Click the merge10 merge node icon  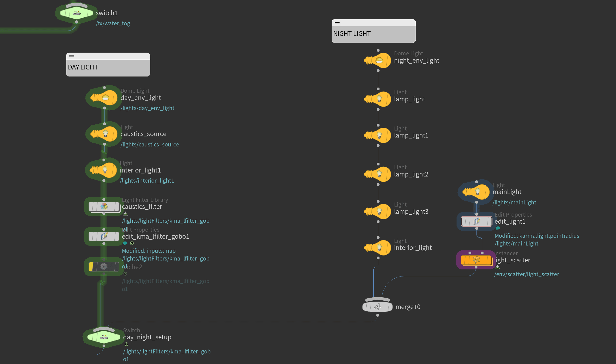[x=377, y=307]
